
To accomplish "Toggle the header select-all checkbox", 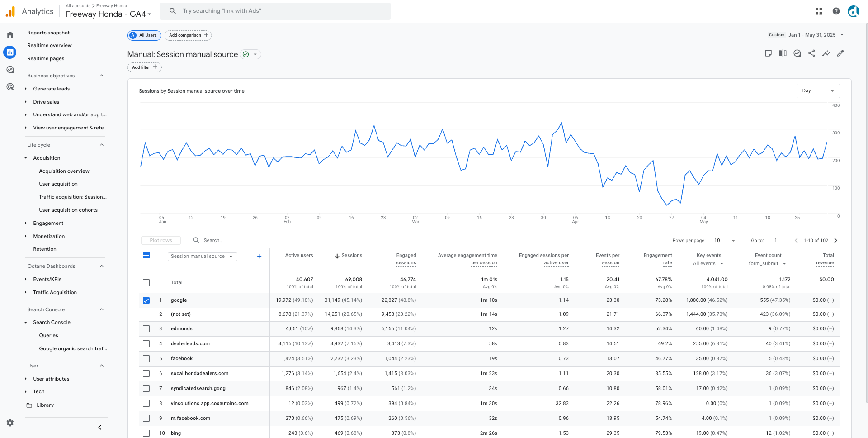I will point(146,256).
